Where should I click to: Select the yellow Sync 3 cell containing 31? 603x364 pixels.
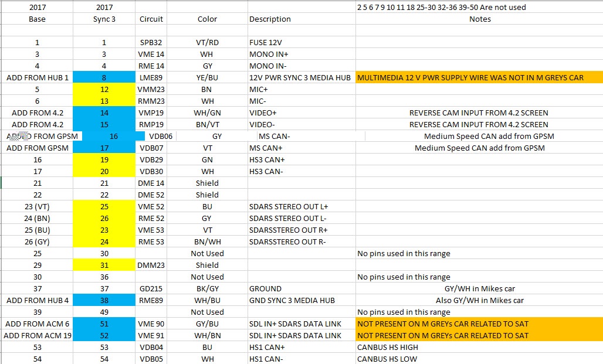104,265
